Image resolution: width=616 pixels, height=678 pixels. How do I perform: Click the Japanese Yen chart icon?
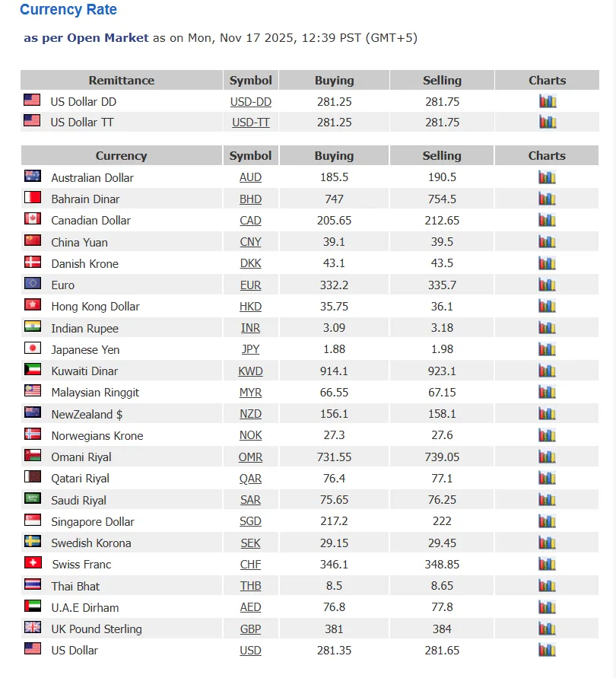pyautogui.click(x=547, y=349)
